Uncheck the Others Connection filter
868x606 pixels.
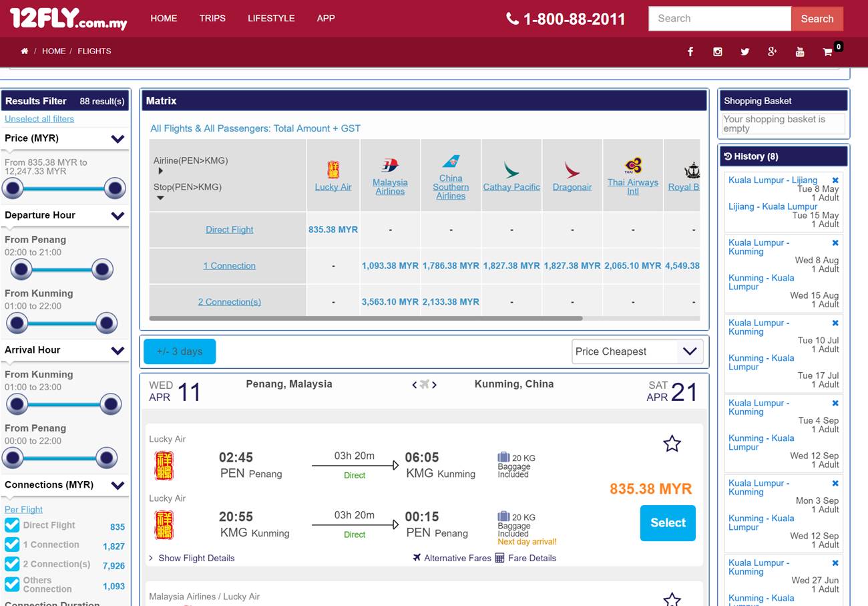pyautogui.click(x=12, y=584)
